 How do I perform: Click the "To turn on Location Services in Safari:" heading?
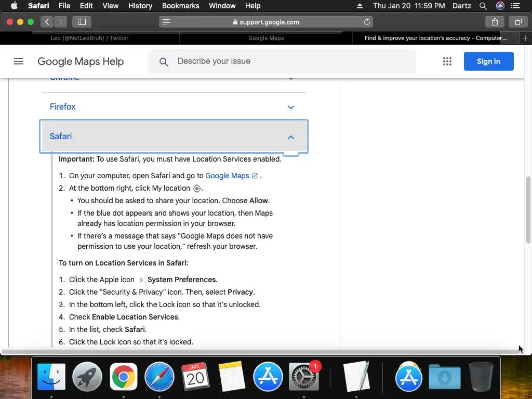[124, 263]
